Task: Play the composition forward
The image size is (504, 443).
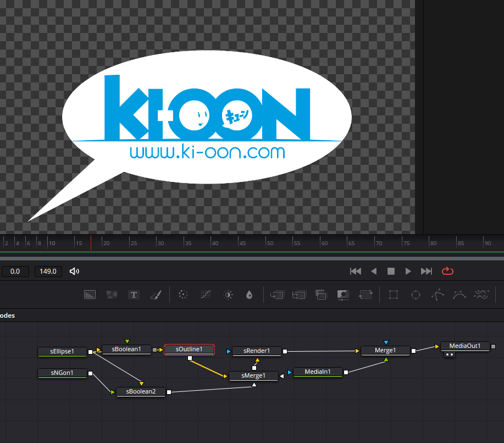Action: click(408, 272)
